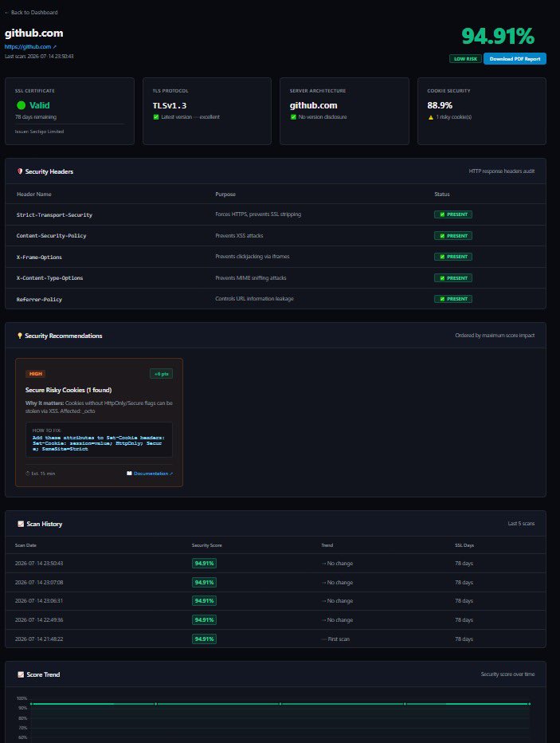Viewport: 560px width, 743px height.
Task: Open the https://github.com external link
Action: 30,46
